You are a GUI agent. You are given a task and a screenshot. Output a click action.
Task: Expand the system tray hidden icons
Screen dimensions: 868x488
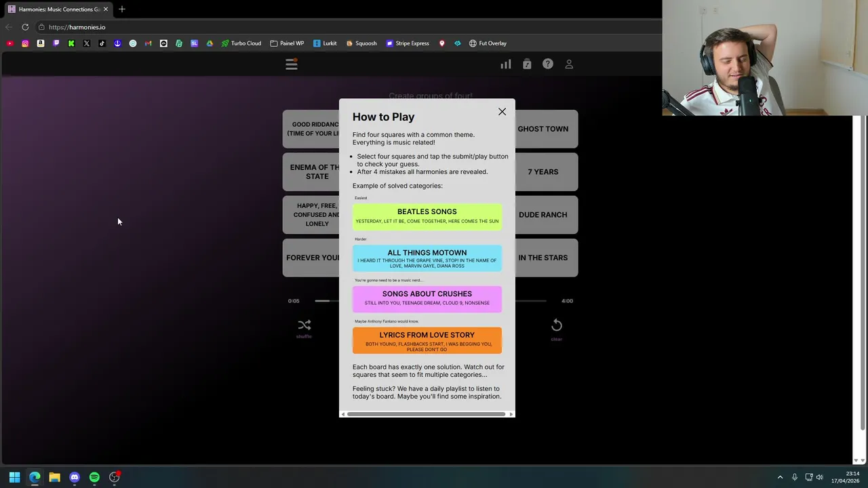click(x=780, y=477)
